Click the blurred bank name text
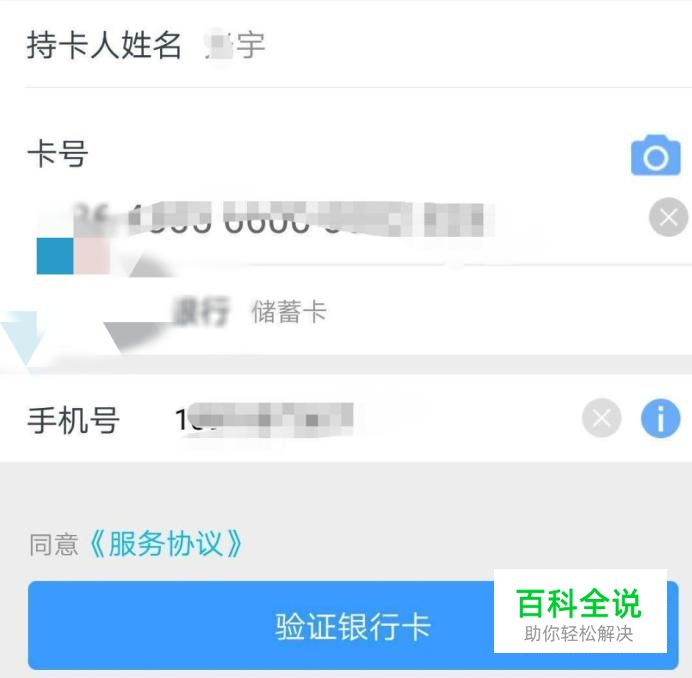Image resolution: width=692 pixels, height=678 pixels. point(202,311)
